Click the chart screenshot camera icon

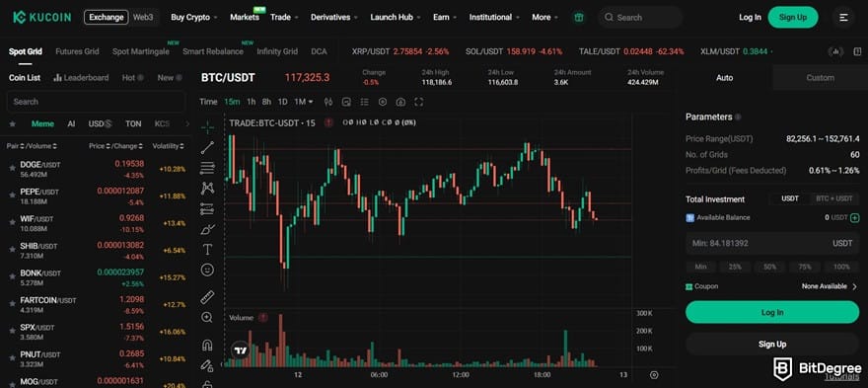click(x=400, y=102)
